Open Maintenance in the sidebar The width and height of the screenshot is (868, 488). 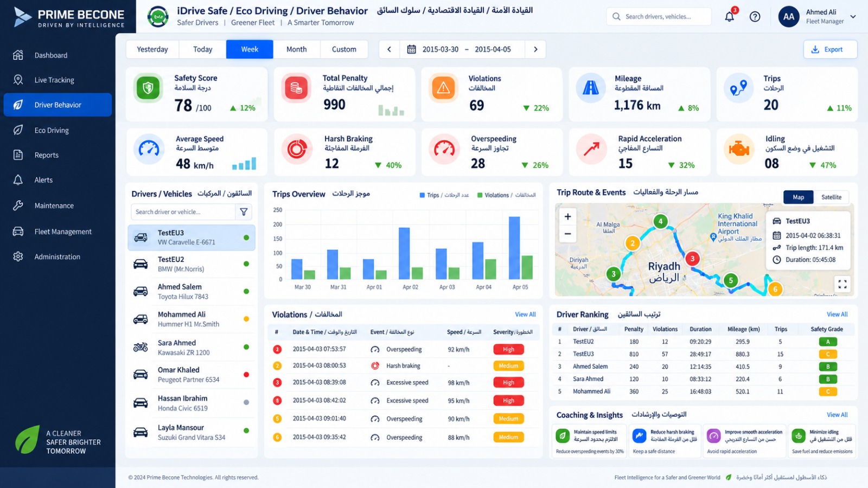[58, 206]
